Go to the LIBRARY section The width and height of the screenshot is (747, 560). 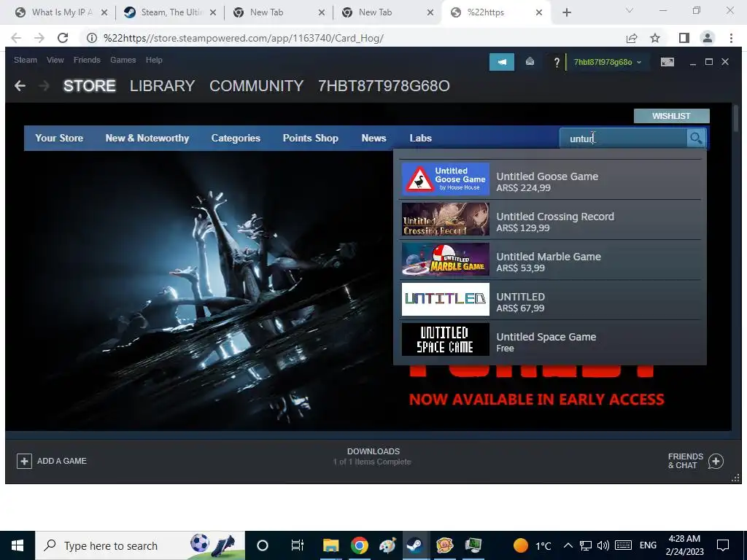[x=163, y=86]
